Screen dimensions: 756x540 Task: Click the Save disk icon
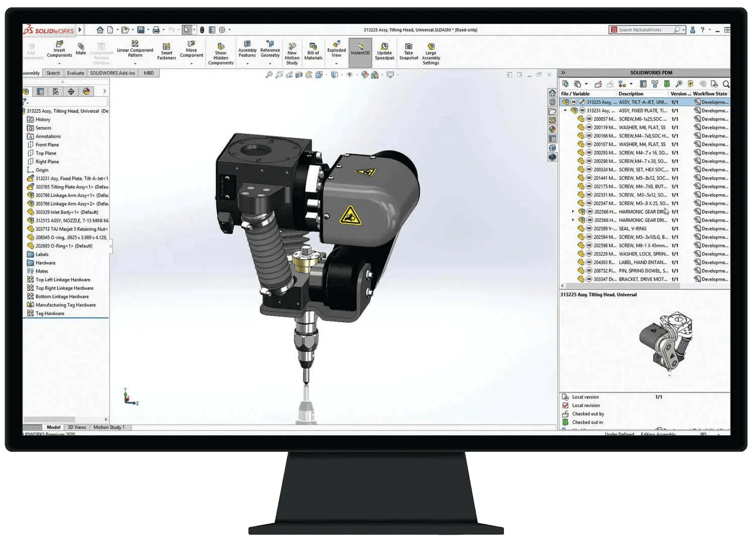coord(141,30)
